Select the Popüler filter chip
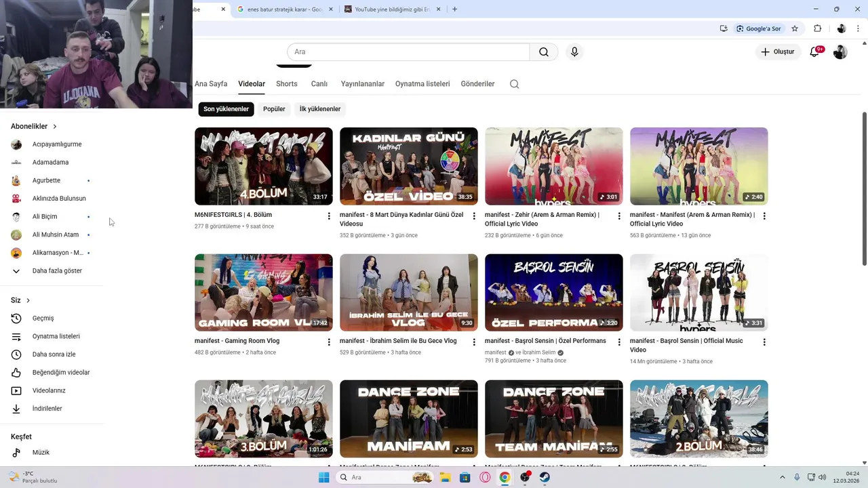 click(274, 108)
